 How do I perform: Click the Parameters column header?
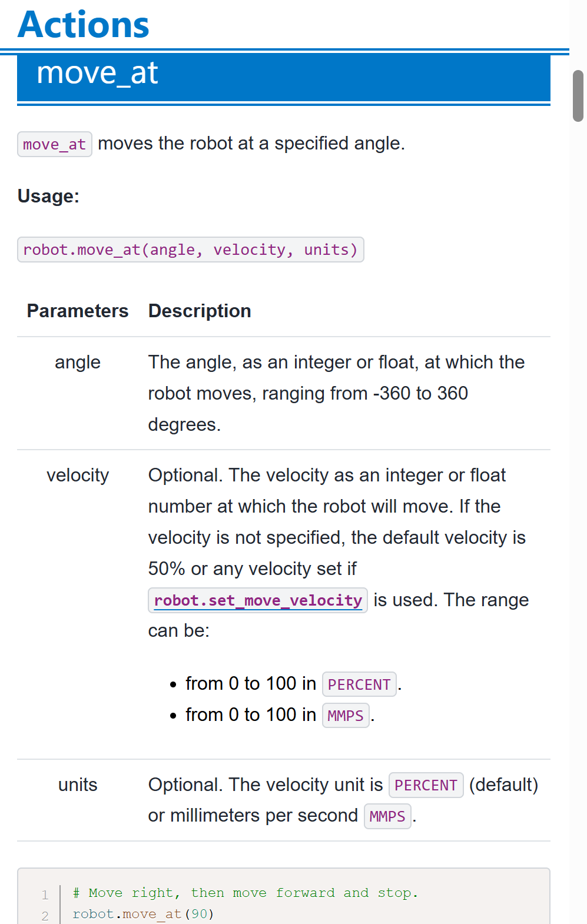point(78,311)
